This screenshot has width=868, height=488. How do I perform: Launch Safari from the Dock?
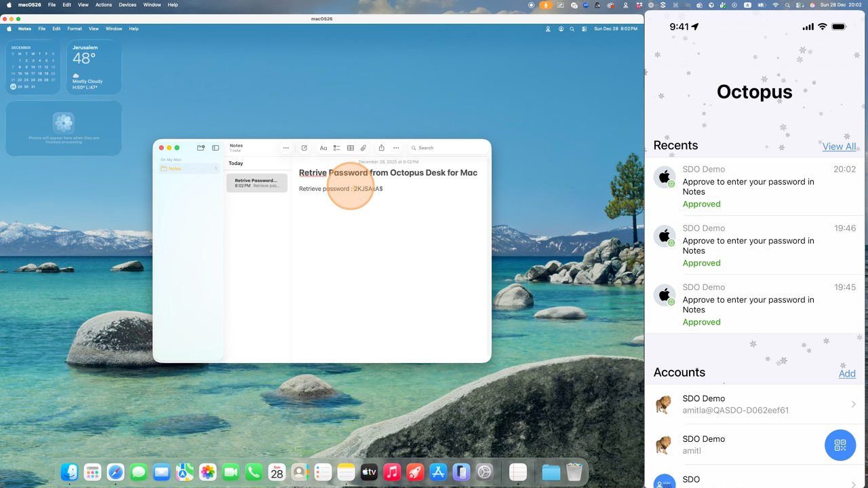[115, 472]
